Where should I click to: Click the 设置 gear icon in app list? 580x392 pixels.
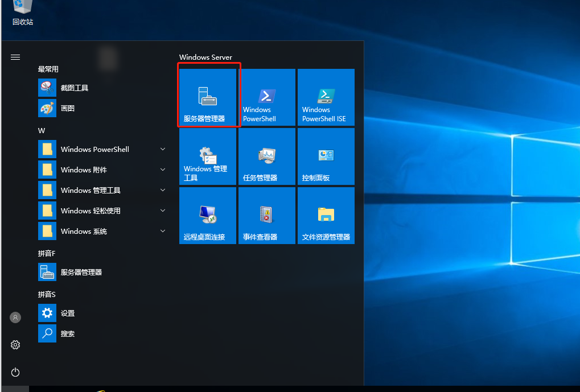tap(47, 313)
